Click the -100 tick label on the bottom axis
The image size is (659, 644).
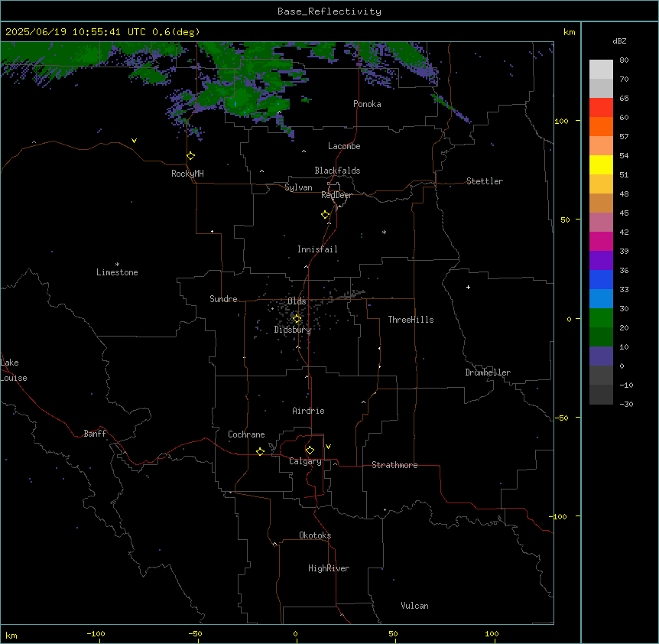pos(96,633)
